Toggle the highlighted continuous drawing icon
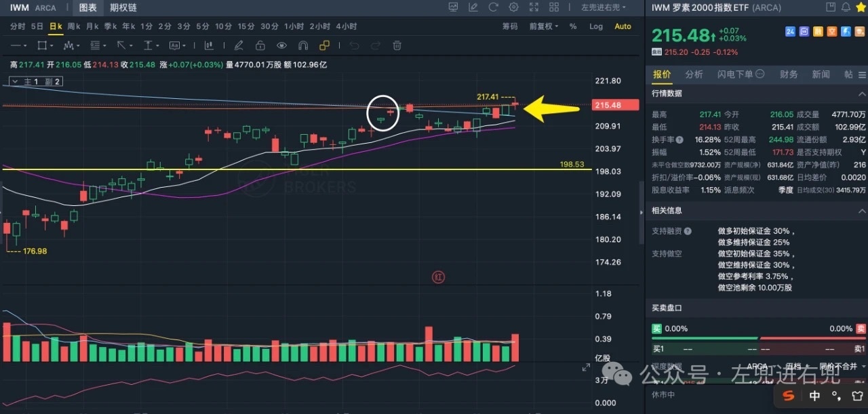This screenshot has width=868, height=414. pyautogui.click(x=325, y=45)
